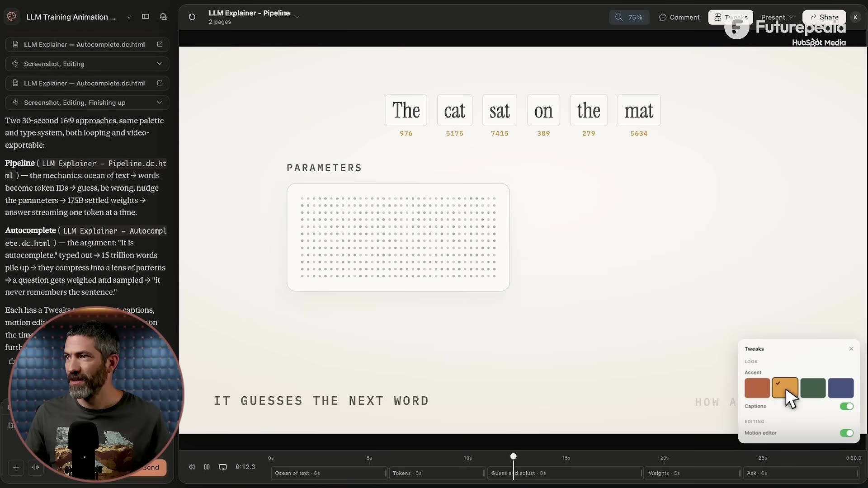Click the Claude logo icon in sidebar header
Screen dimensions: 868x488
12,17
